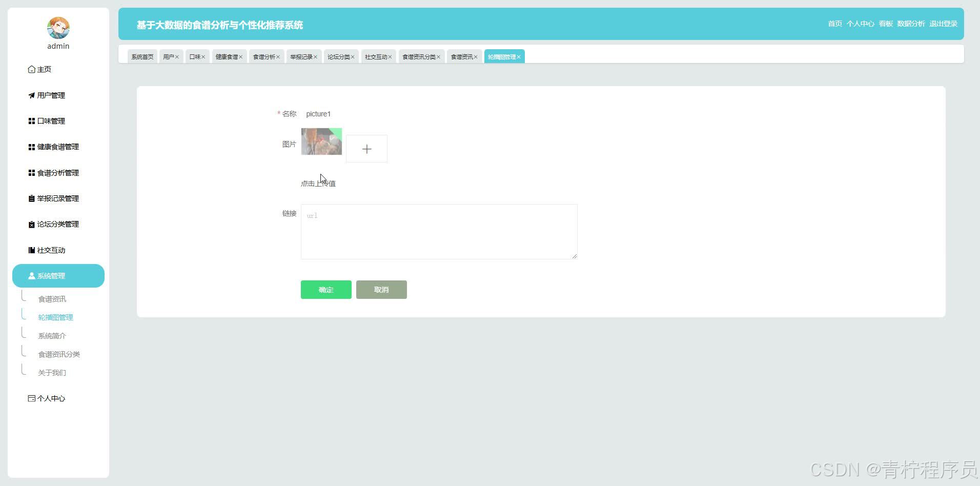980x486 pixels.
Task: Click the home icon beside 主页
Action: pos(31,69)
